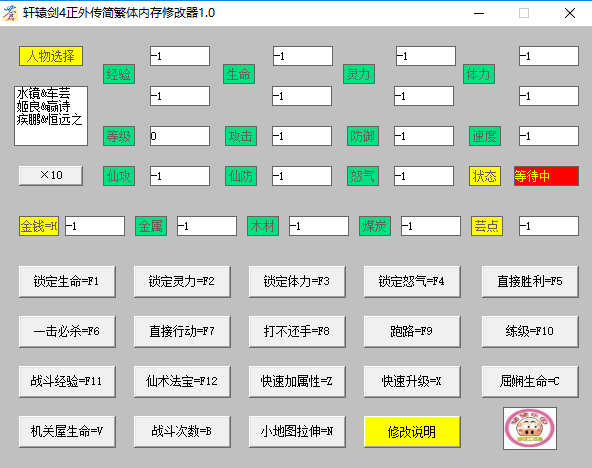Select 姬良&嬴诗 in character list
Image resolution: width=592 pixels, height=468 pixels.
point(43,106)
